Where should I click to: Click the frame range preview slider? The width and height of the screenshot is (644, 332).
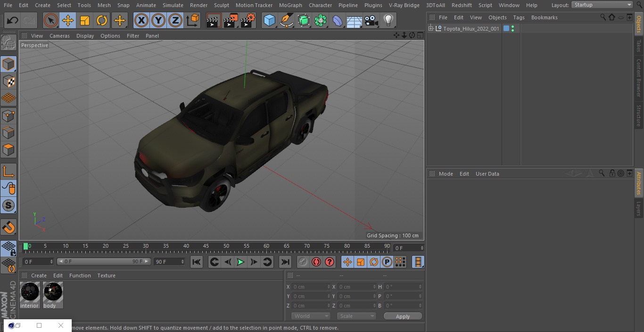(x=104, y=261)
